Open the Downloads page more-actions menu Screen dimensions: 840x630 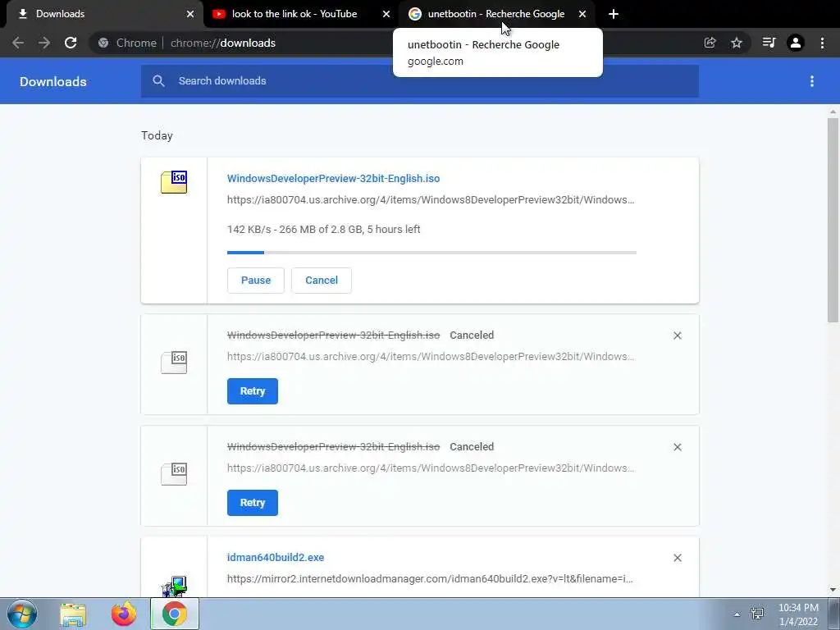coord(812,81)
